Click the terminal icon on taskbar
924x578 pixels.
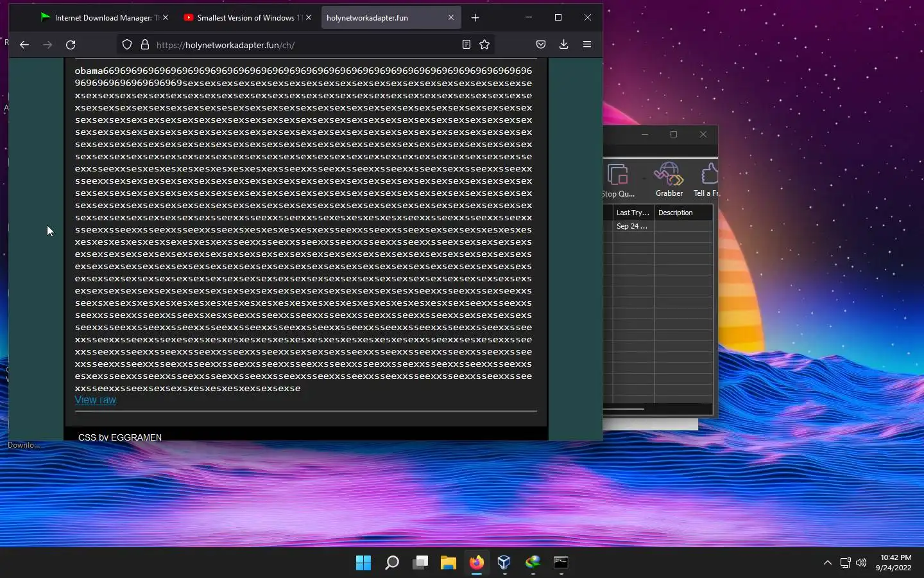coord(561,563)
